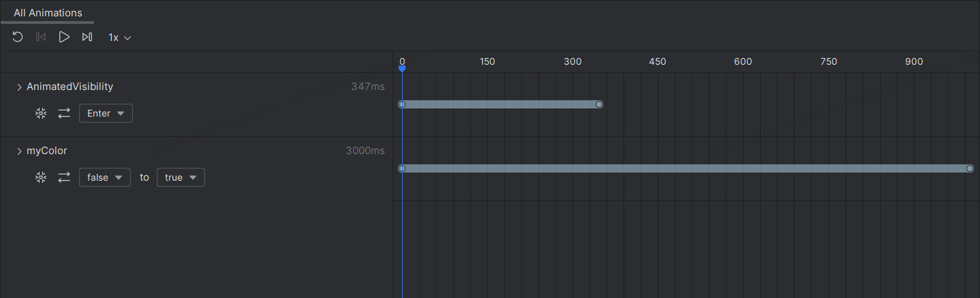Swap myColor initial and target states
The width and height of the screenshot is (980, 298).
pyautogui.click(x=64, y=177)
